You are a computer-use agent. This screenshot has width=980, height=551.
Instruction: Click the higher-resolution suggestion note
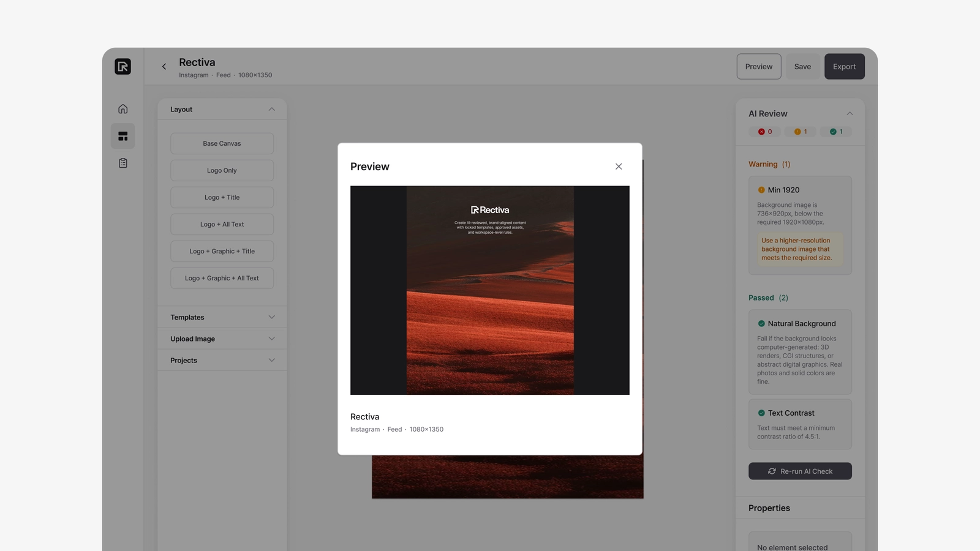800,249
